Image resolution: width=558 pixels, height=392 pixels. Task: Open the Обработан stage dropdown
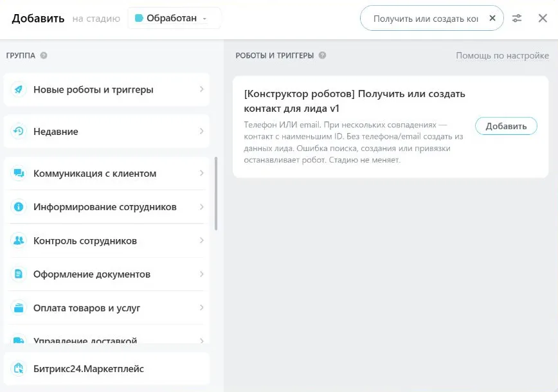pyautogui.click(x=175, y=18)
